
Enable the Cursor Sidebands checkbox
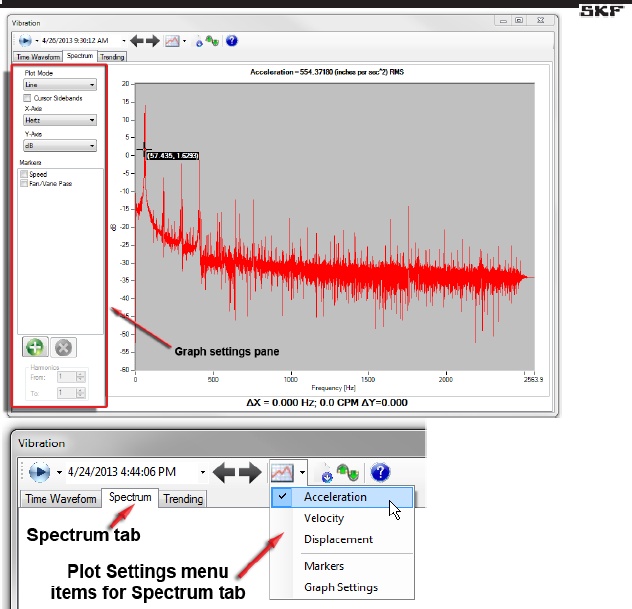pos(26,98)
